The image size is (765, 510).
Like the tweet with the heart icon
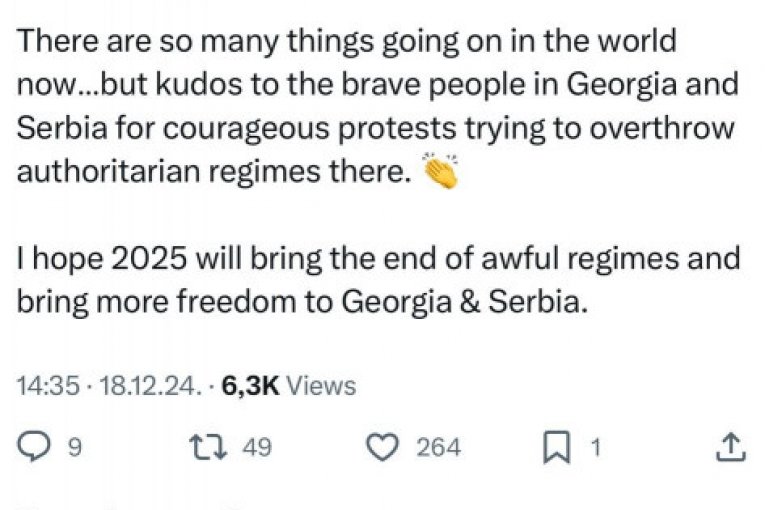click(x=383, y=447)
